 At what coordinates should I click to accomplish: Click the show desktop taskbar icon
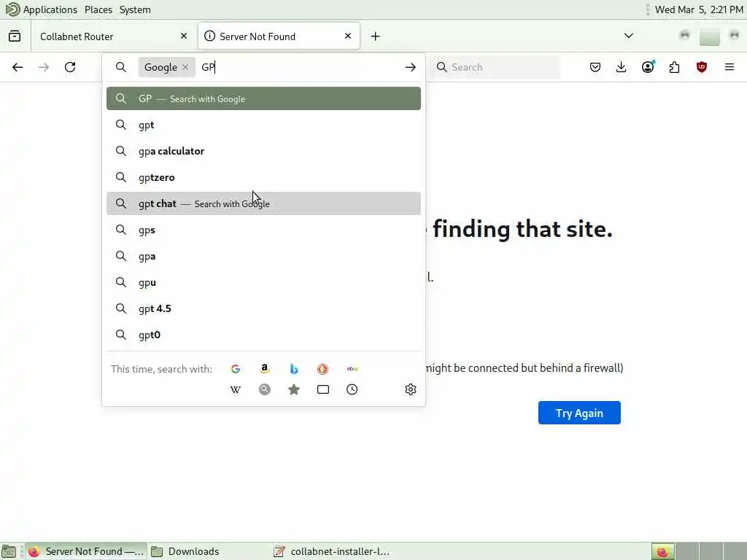pos(9,552)
